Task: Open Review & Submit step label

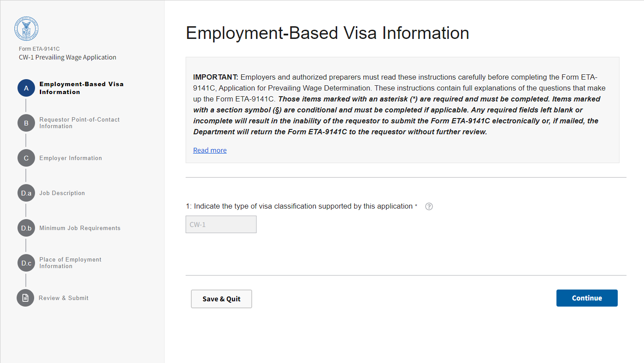Action: click(x=63, y=298)
